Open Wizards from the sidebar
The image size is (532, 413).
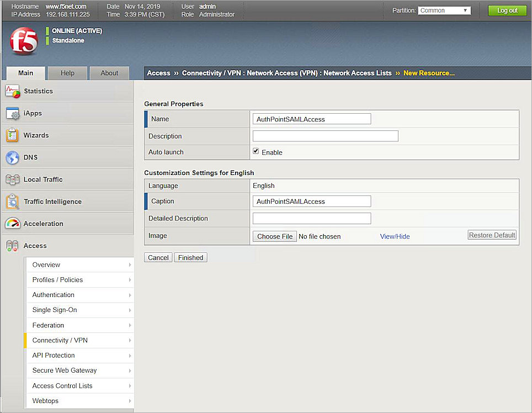[x=36, y=135]
